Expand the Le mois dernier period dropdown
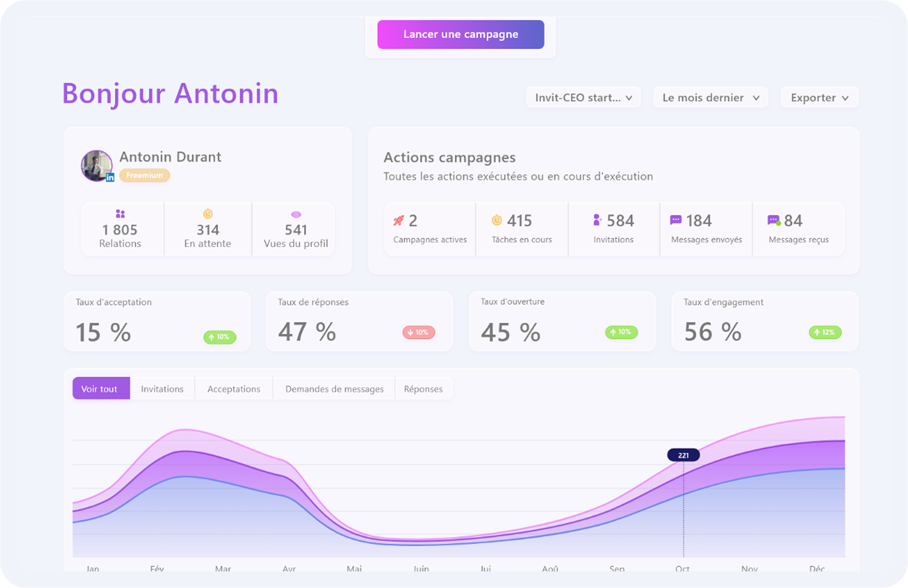The height and width of the screenshot is (588, 908). point(710,98)
